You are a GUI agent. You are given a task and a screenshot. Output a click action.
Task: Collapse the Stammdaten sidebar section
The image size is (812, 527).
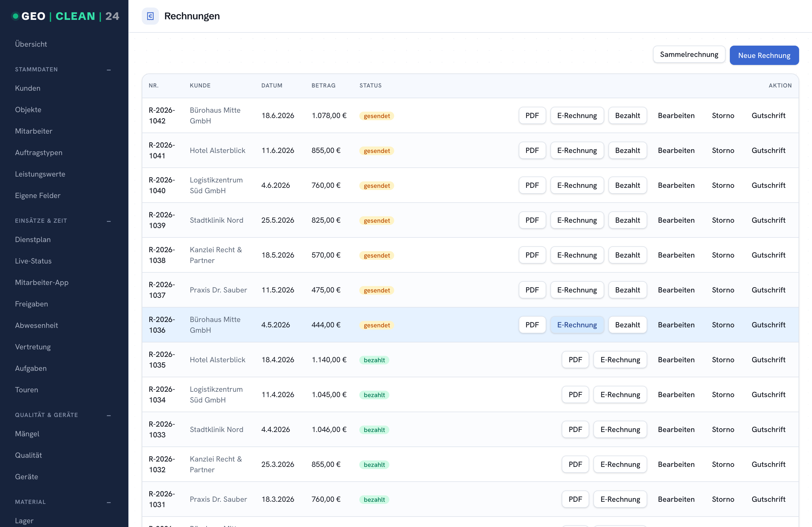click(x=108, y=69)
